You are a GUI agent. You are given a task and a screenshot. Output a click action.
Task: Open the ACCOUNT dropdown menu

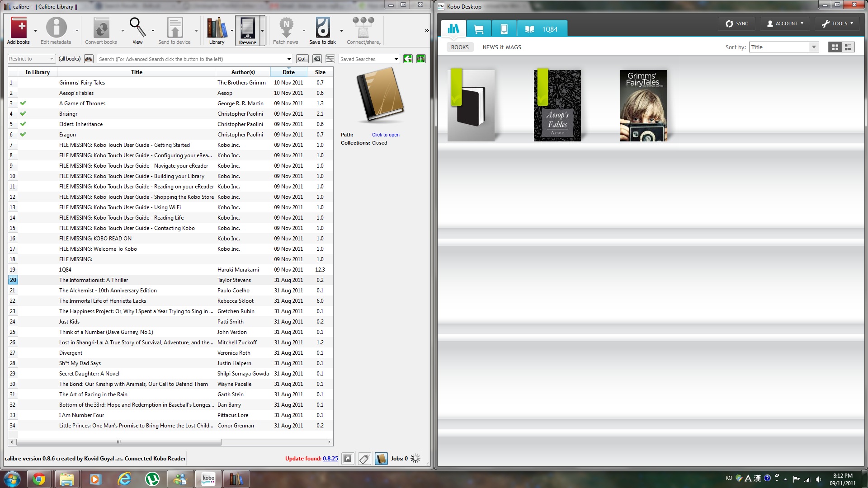coord(785,23)
